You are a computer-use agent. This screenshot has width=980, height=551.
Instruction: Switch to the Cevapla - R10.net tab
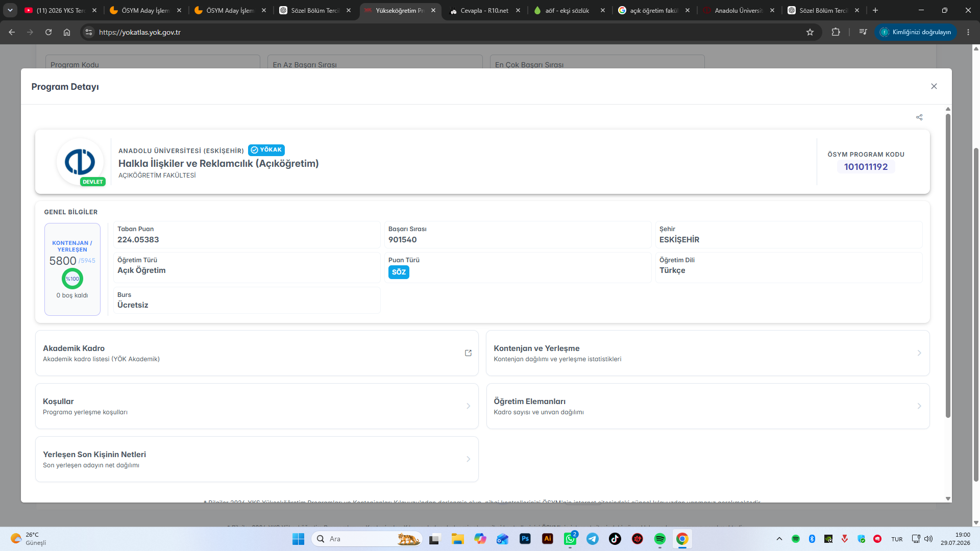[x=485, y=10]
